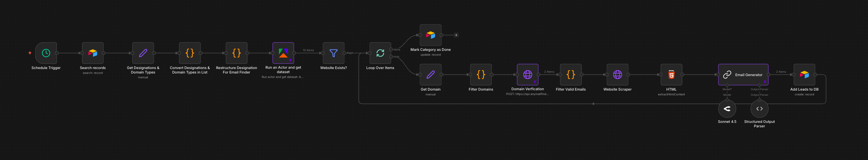Select the Filter Valid Emails node
This screenshot has width=868, height=160.
pos(571,75)
